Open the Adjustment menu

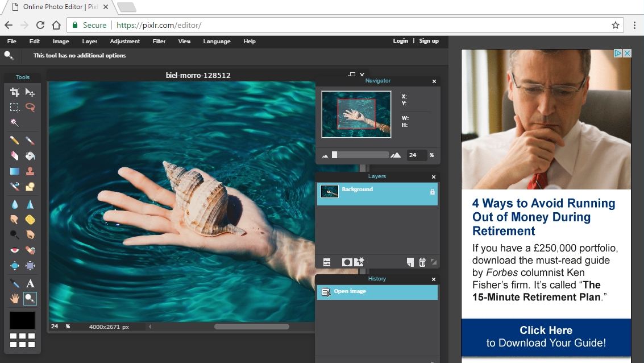[124, 41]
